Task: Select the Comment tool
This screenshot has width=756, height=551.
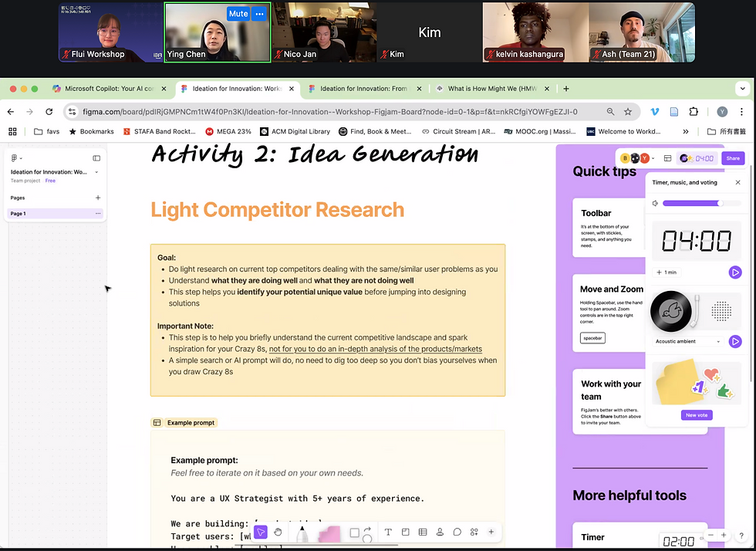Action: click(x=457, y=532)
